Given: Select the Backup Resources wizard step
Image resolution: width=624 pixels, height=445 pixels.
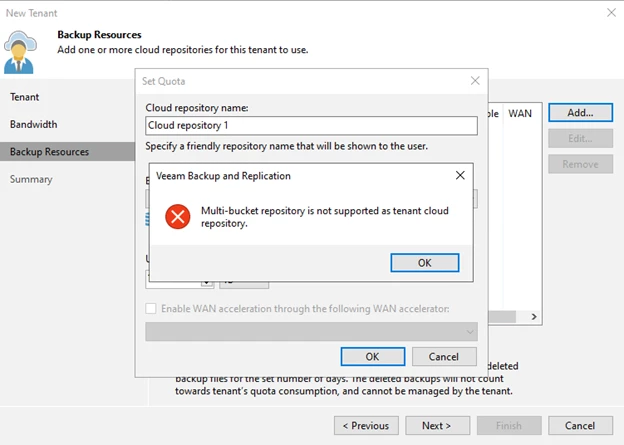Looking at the screenshot, I should tap(68, 152).
